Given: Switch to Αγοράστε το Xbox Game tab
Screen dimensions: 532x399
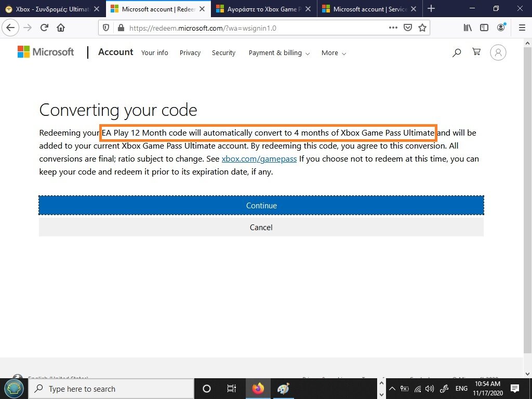Looking at the screenshot, I should [264, 9].
